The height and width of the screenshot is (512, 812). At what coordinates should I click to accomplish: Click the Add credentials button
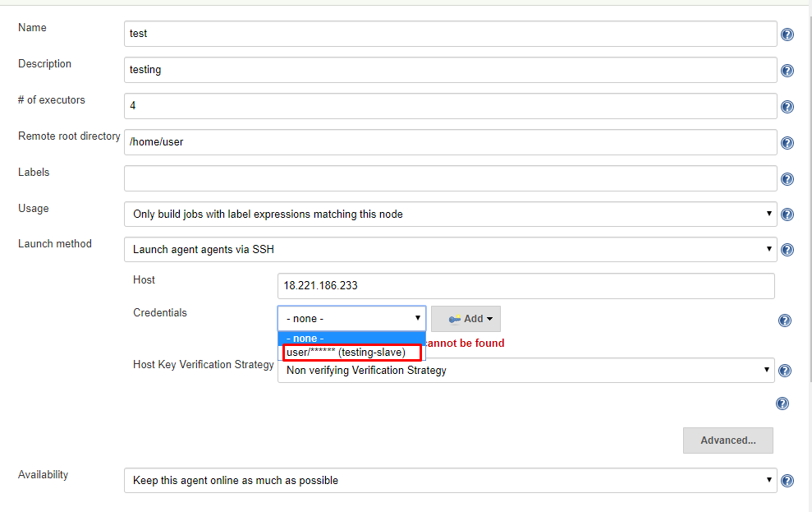pos(466,319)
